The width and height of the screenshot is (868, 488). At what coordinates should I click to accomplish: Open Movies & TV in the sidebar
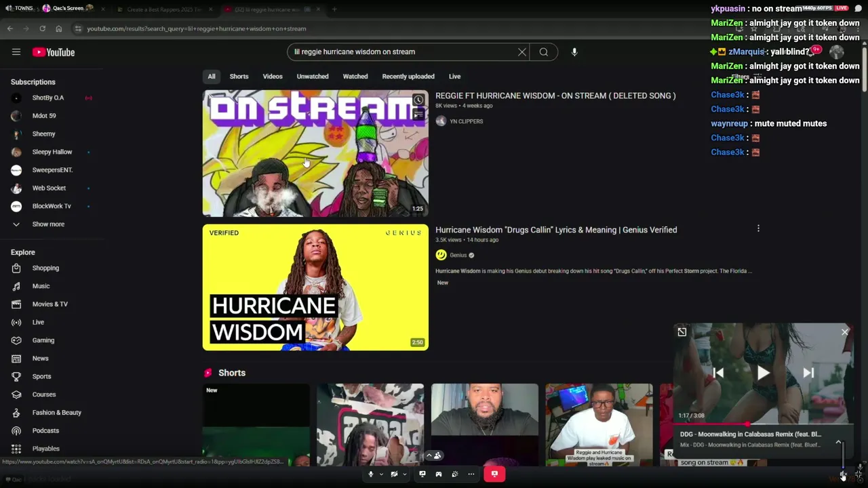50,304
